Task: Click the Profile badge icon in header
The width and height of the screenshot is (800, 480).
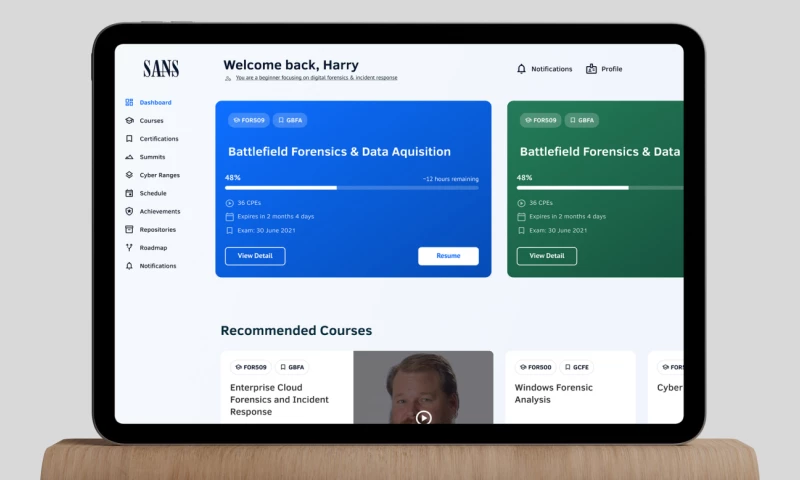Action: (x=591, y=69)
